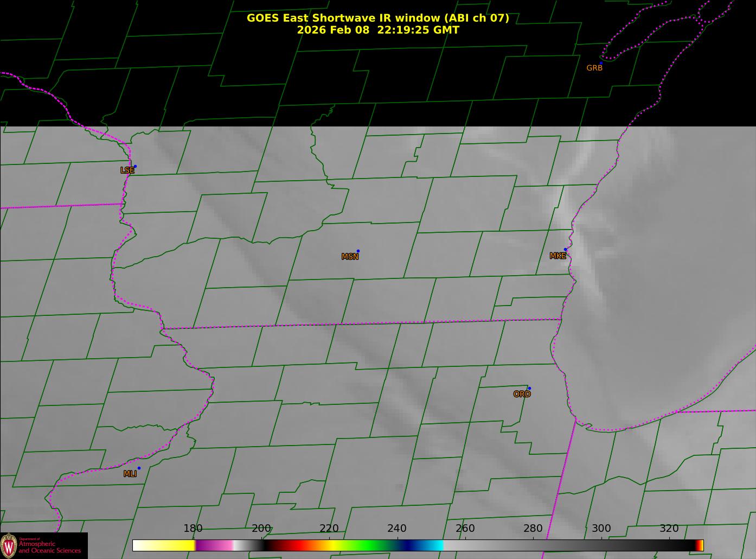Click the blue station dot at MKE
This screenshot has width=756, height=559.
click(x=565, y=250)
